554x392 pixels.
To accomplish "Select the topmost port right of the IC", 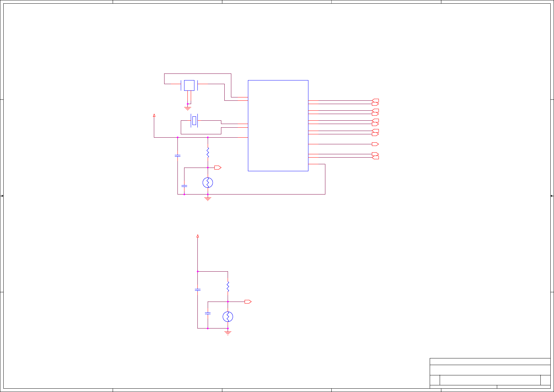I will click(x=375, y=100).
